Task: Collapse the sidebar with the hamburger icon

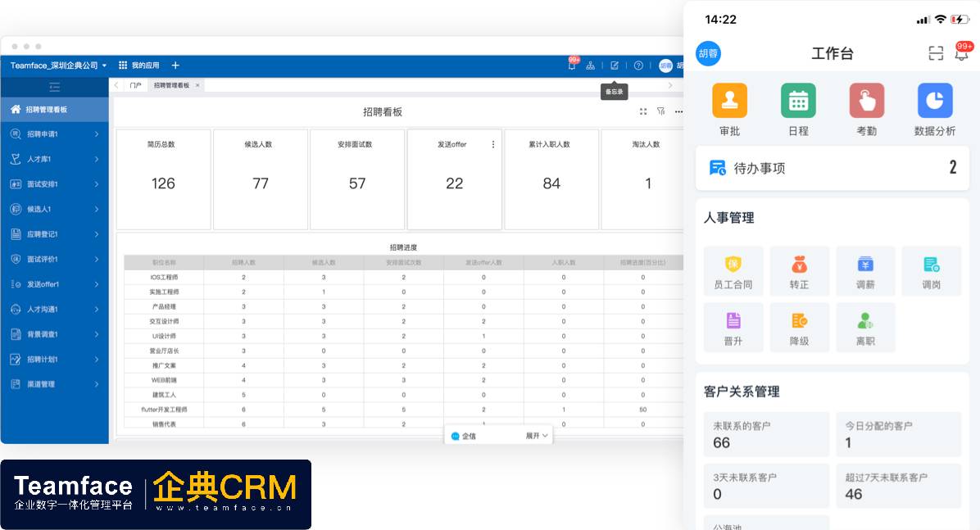Action: (54, 87)
